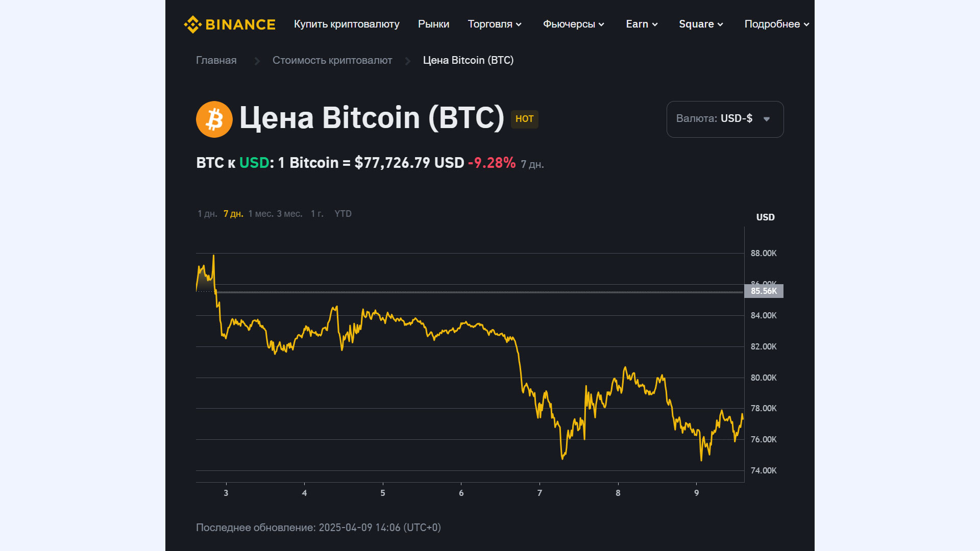
Task: Click the 82.00K axis label
Action: (764, 346)
